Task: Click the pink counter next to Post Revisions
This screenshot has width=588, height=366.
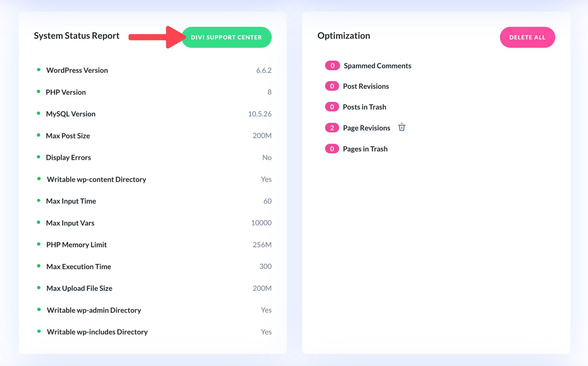Action: click(x=332, y=86)
